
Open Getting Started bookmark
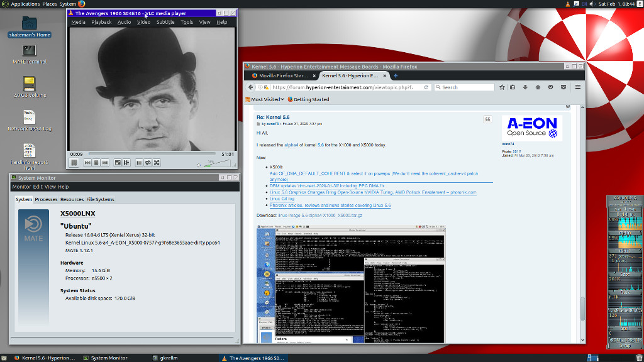(308, 99)
